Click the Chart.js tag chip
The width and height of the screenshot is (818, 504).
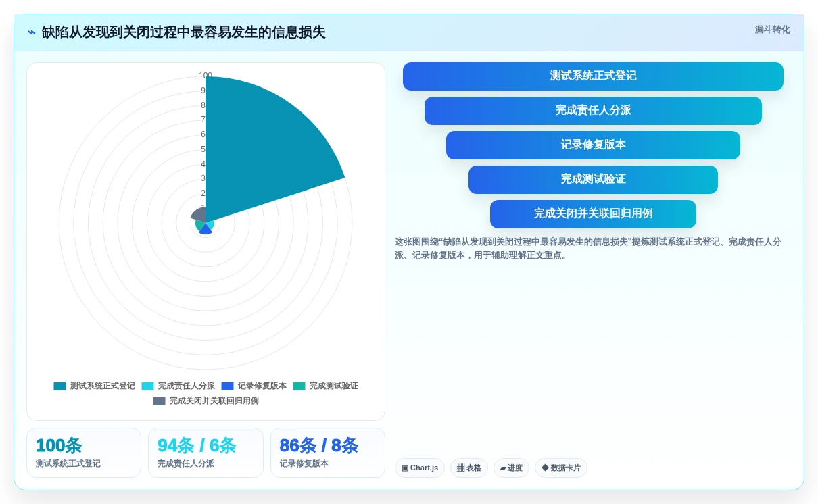point(420,468)
